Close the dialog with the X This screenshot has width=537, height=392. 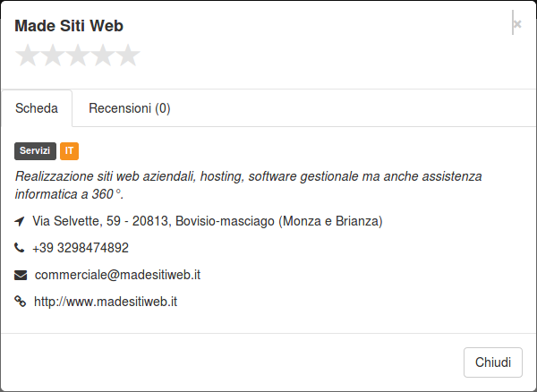tap(517, 24)
